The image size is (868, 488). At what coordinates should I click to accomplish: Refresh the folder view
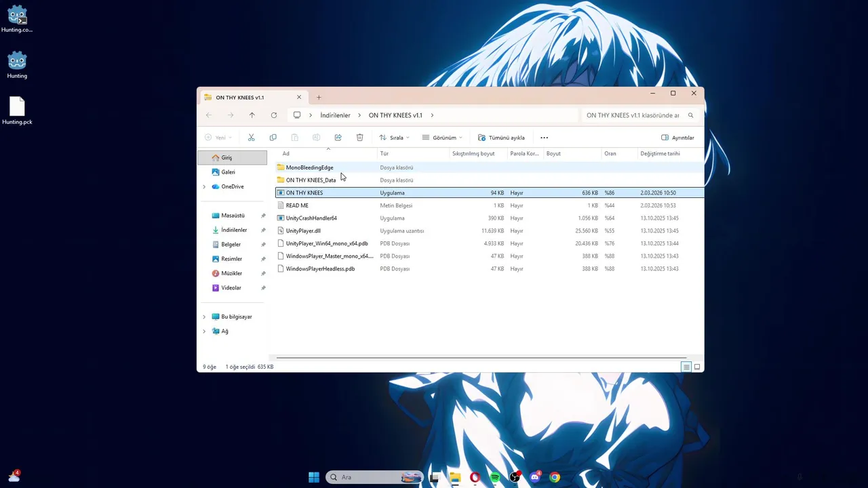pyautogui.click(x=273, y=115)
